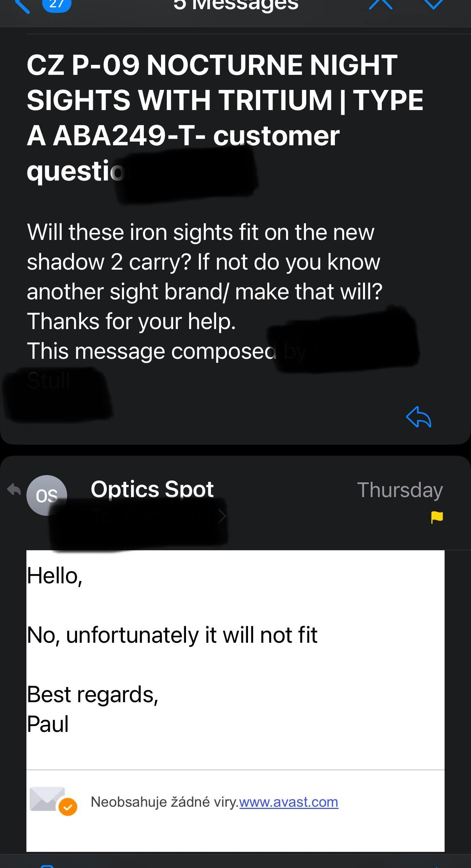471x868 pixels.
Task: Go to previous message with up arrow
Action: point(380,4)
